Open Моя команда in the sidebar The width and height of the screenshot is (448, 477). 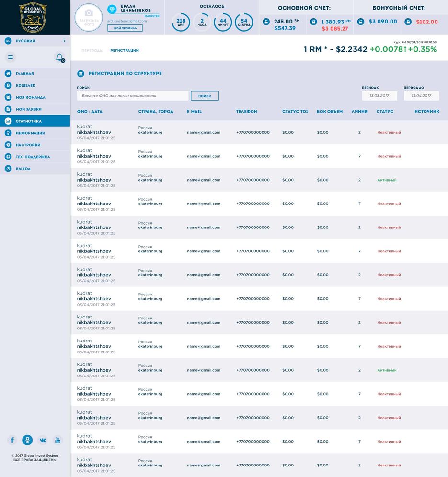35,97
